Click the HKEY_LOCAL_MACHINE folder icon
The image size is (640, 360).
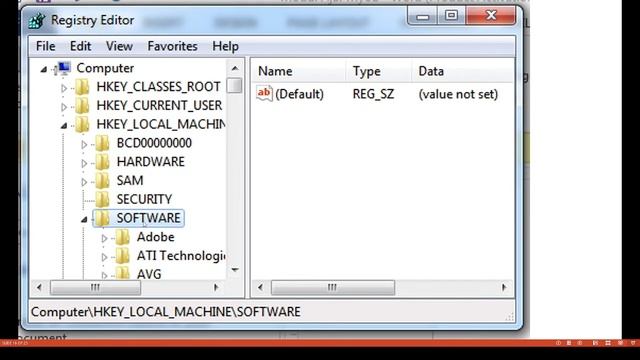82,124
